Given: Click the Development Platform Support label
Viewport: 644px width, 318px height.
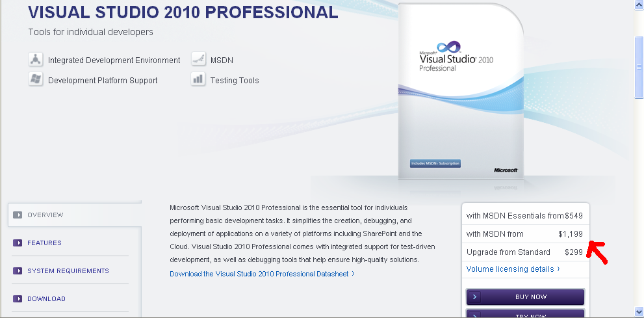Looking at the screenshot, I should (x=103, y=81).
